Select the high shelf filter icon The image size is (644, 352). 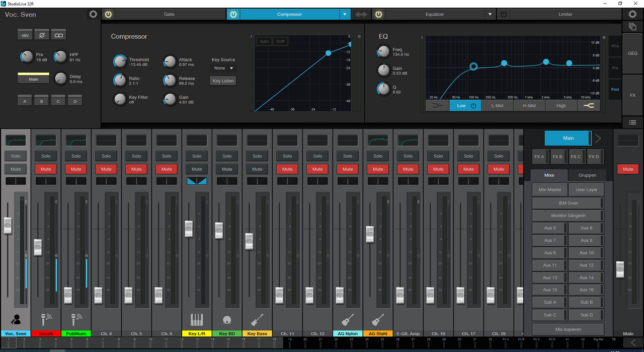click(x=589, y=106)
